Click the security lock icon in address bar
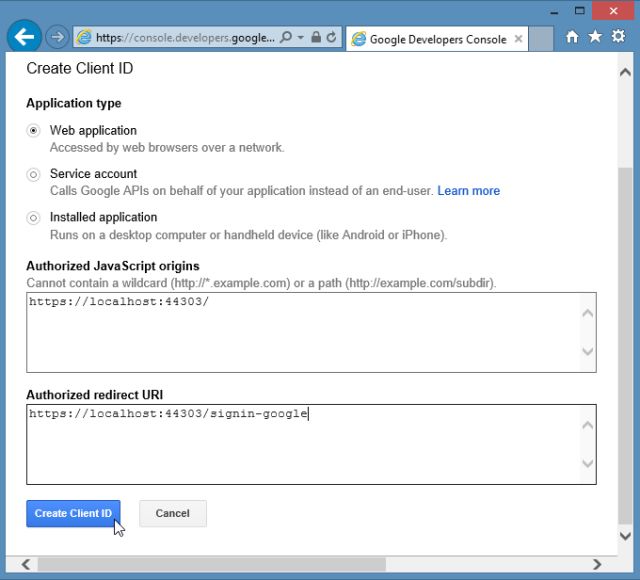640x580 pixels. click(x=316, y=37)
